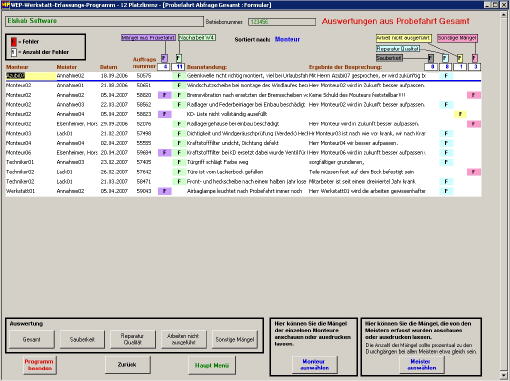Click order number 58562

point(144,105)
